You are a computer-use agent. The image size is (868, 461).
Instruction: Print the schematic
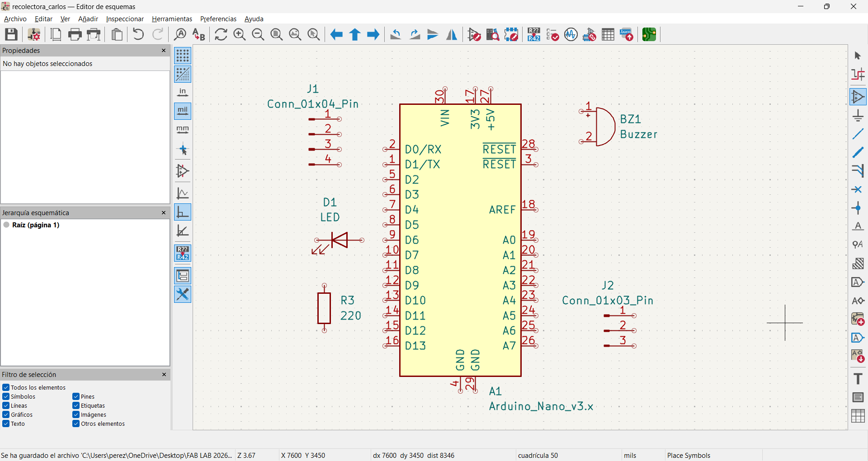pos(75,34)
